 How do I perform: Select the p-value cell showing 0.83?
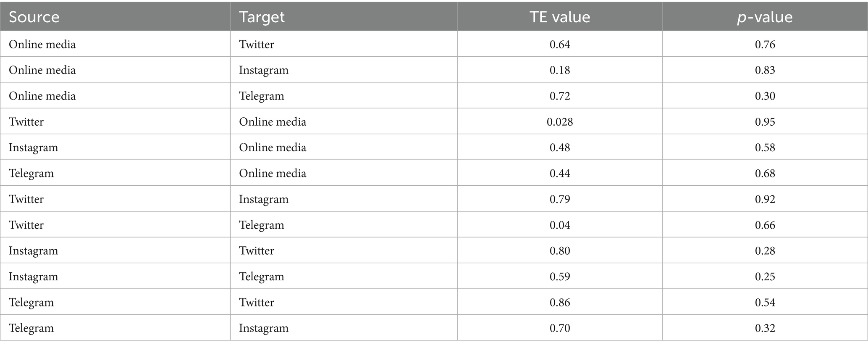765,70
